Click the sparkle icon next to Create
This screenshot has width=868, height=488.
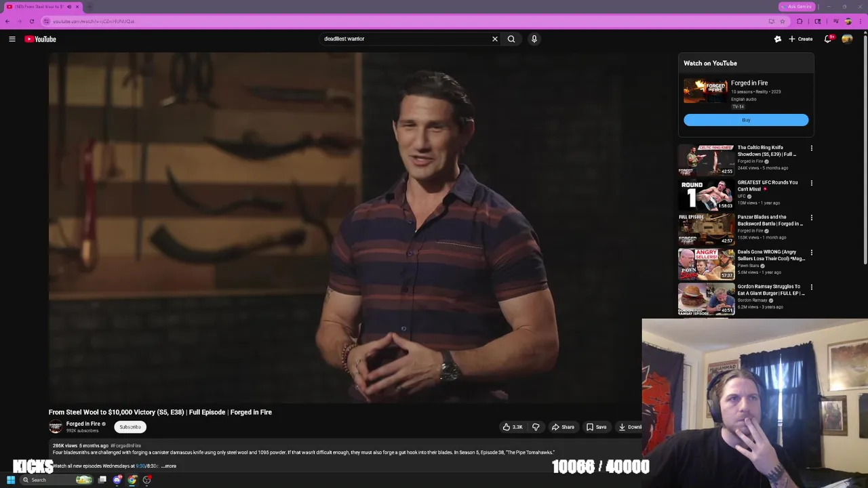778,39
